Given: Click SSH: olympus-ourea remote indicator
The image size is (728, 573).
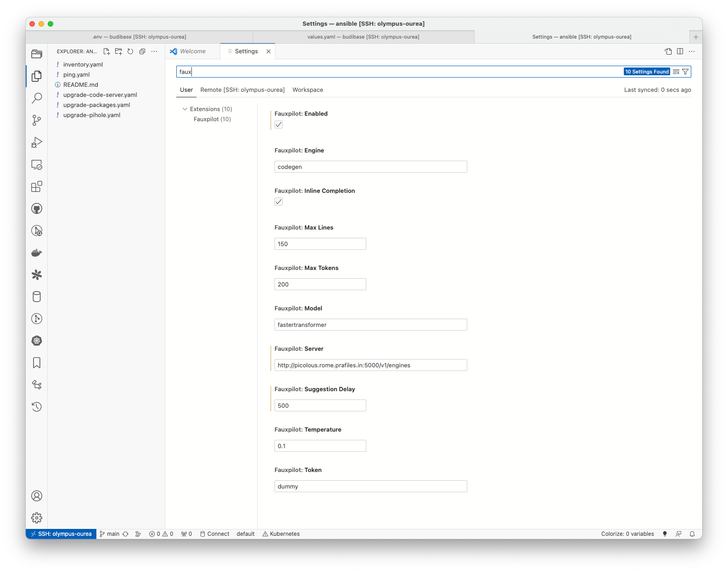Looking at the screenshot, I should point(62,534).
